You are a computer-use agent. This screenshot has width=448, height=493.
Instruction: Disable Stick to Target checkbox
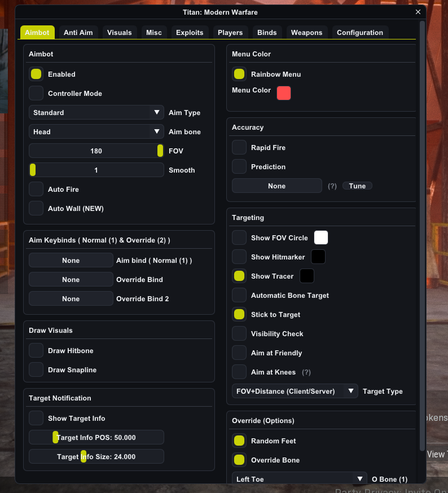tap(239, 314)
